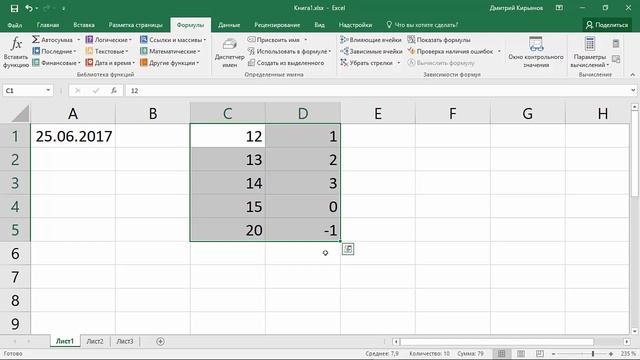Open Remove Arrows dropdown arrow
The height and width of the screenshot is (360, 640).
(398, 63)
